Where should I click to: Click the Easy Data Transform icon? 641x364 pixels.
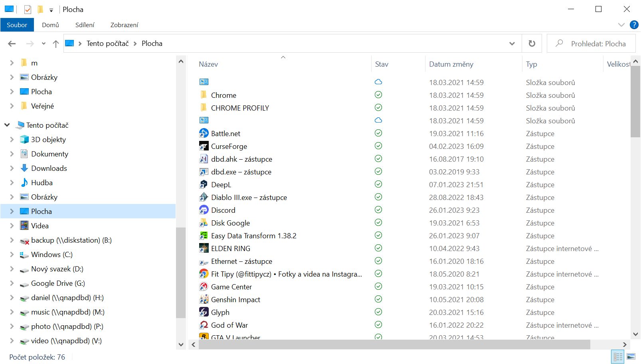pos(204,235)
